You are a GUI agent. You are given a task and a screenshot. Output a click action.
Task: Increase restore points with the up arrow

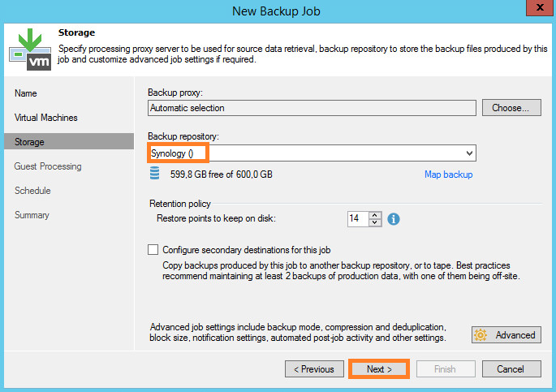[375, 215]
